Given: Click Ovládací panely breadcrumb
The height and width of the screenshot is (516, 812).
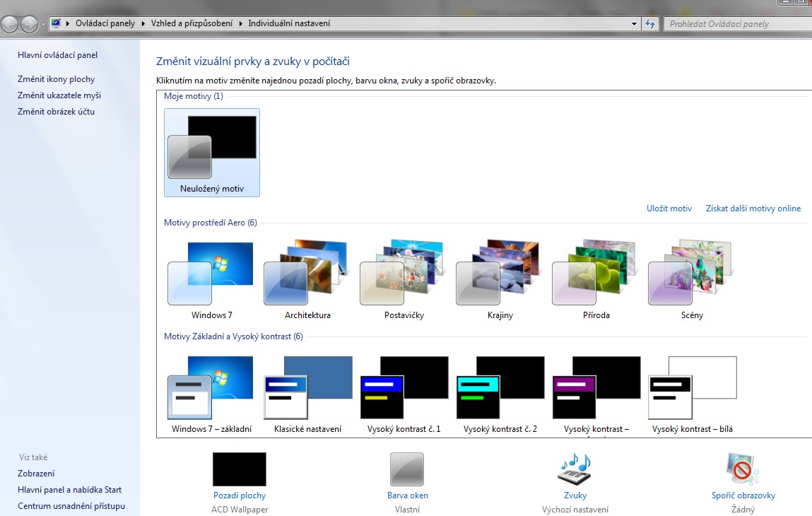Looking at the screenshot, I should pyautogui.click(x=105, y=23).
